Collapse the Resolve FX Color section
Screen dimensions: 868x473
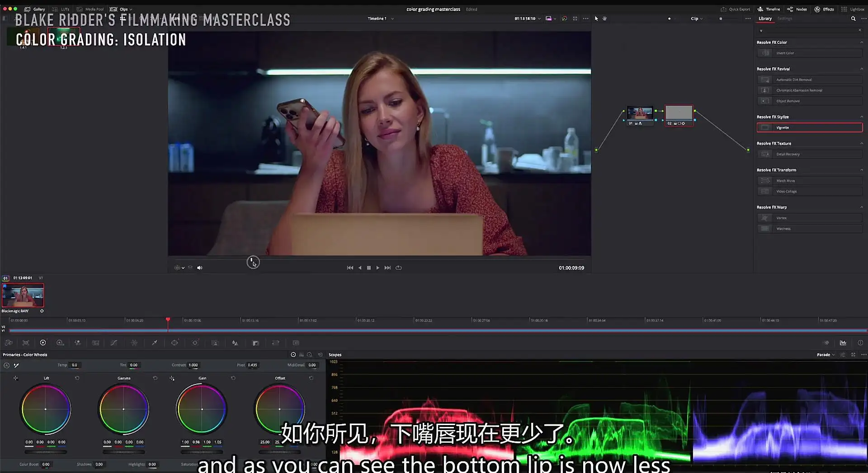861,42
